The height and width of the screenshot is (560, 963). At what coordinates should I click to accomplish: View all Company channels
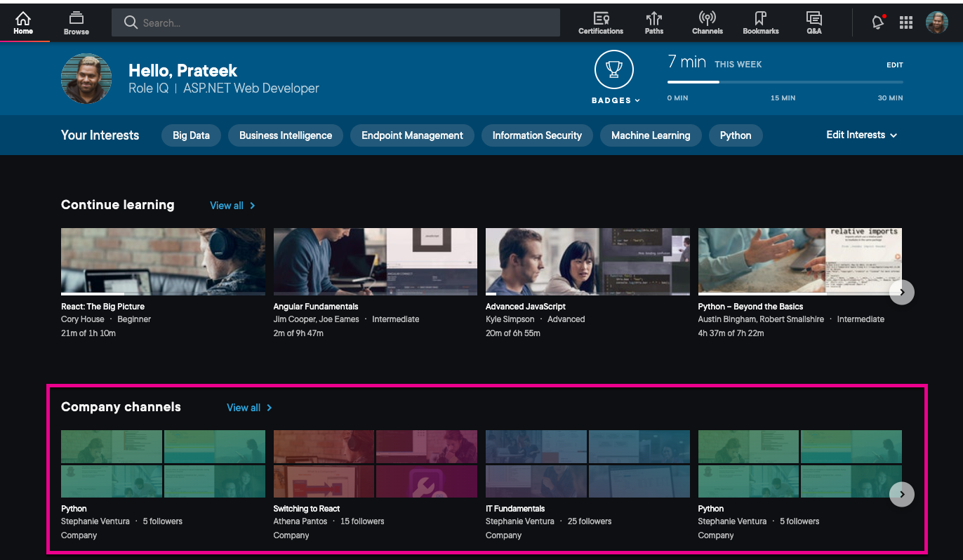249,408
